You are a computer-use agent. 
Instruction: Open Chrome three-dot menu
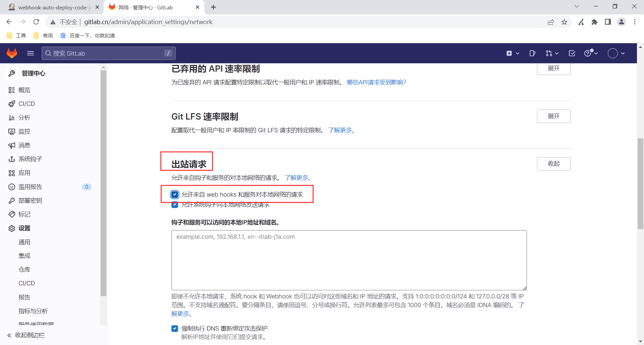point(635,22)
